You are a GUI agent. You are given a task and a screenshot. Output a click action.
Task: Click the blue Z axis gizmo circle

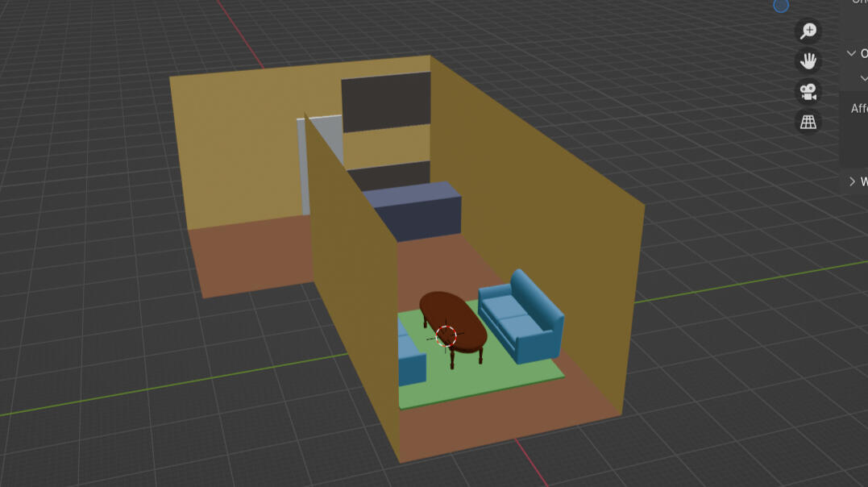click(x=780, y=5)
